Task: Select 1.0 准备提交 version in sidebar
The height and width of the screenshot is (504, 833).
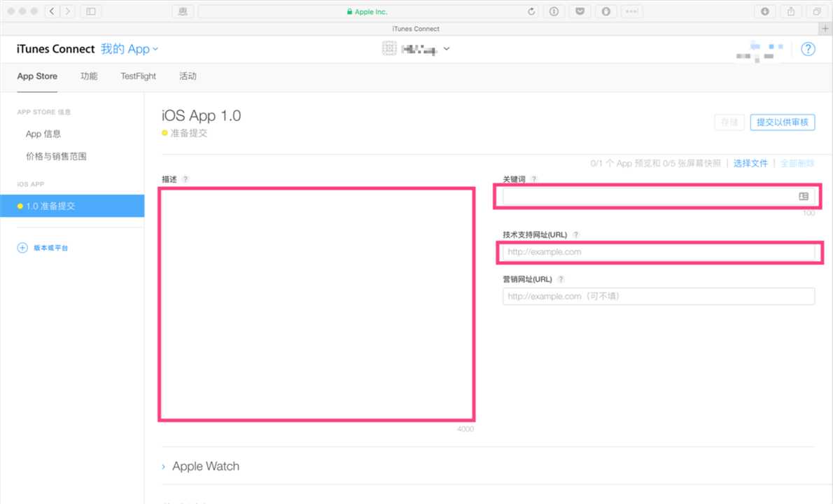Action: click(72, 206)
